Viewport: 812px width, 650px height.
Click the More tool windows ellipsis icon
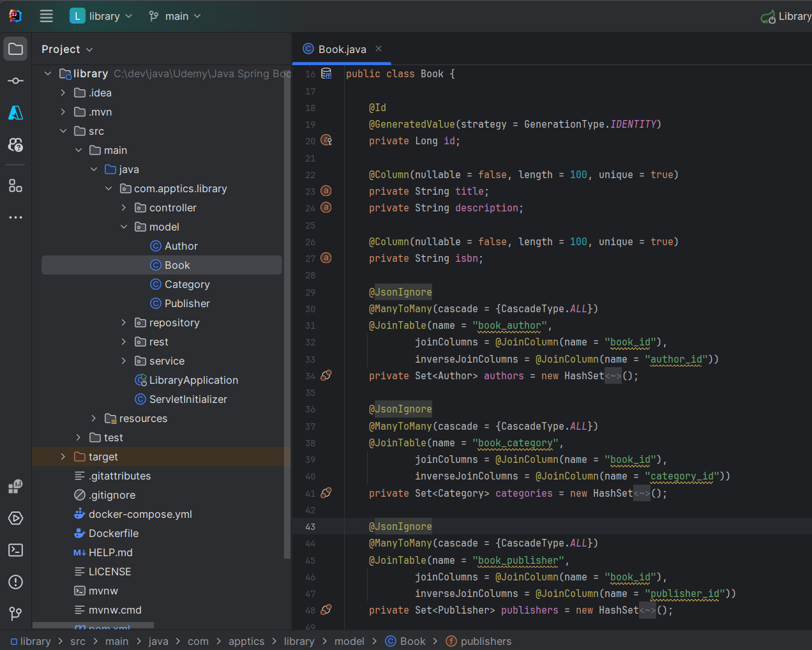16,218
